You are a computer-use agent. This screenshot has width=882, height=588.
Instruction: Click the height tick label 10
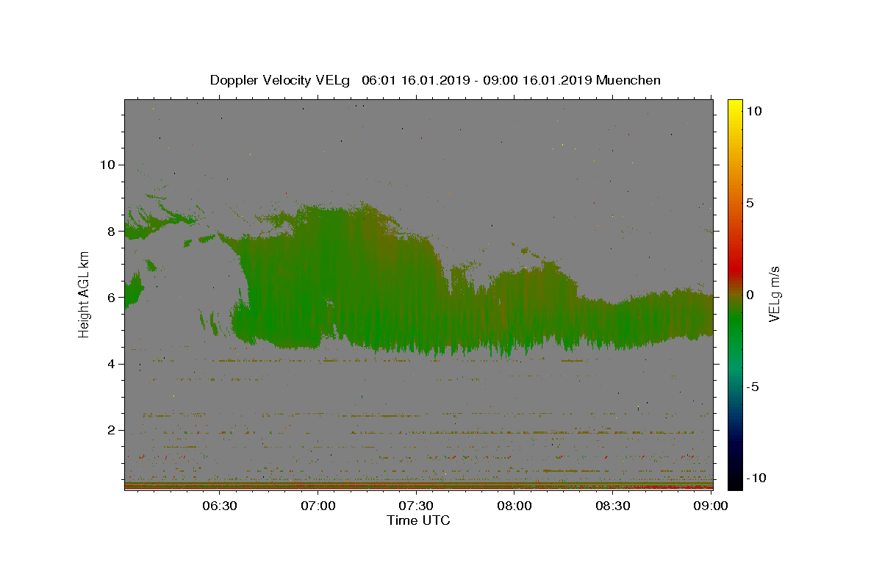click(107, 165)
